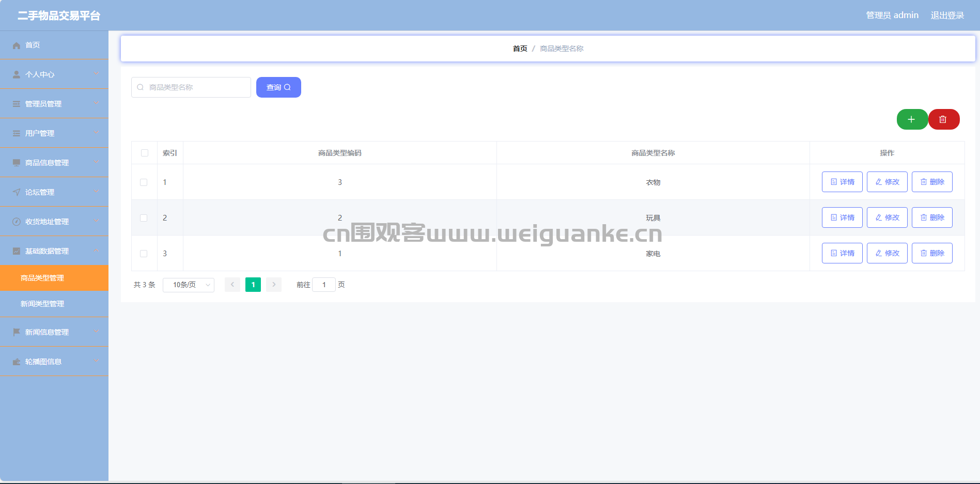Image resolution: width=980 pixels, height=484 pixels.
Task: Click the user icon beside 个人中心
Action: (17, 75)
